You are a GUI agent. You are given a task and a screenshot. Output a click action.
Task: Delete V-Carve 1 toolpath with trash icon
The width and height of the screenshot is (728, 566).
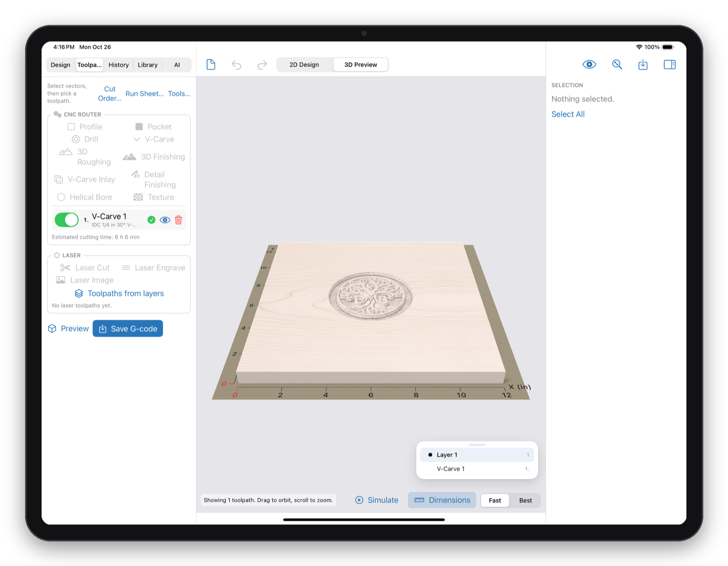tap(178, 220)
